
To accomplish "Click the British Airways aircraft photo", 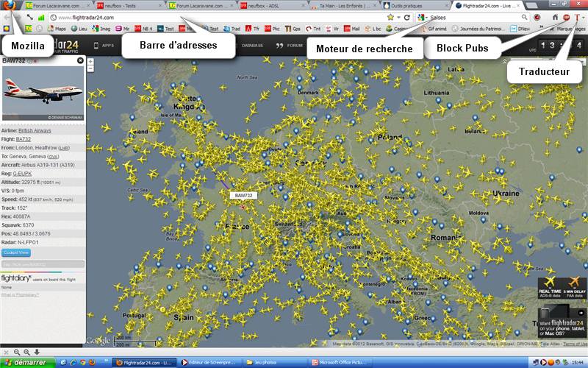I will point(43,93).
